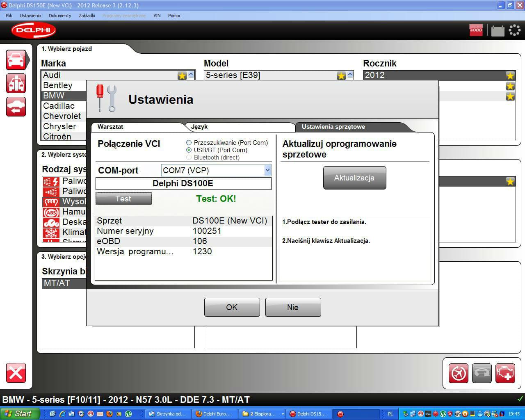
Task: Select Citroën in the Marka list
Action: (x=64, y=137)
